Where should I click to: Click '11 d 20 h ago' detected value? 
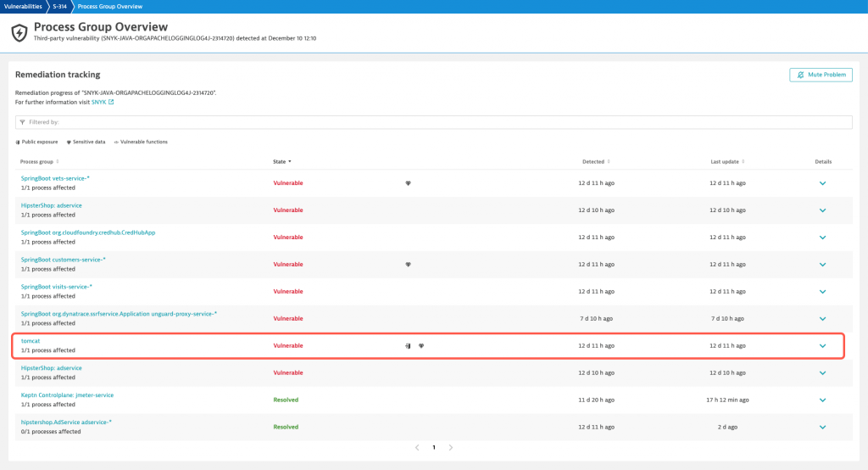(x=596, y=400)
